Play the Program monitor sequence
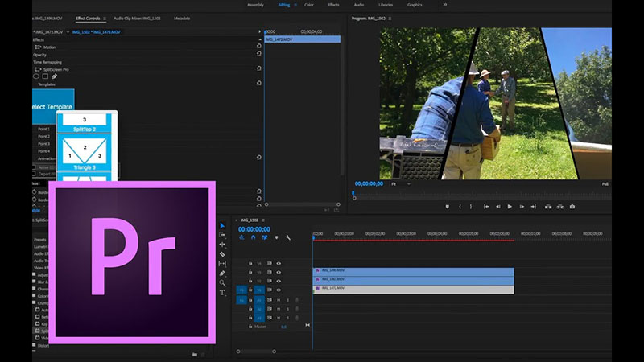This screenshot has width=644, height=362. click(x=510, y=207)
